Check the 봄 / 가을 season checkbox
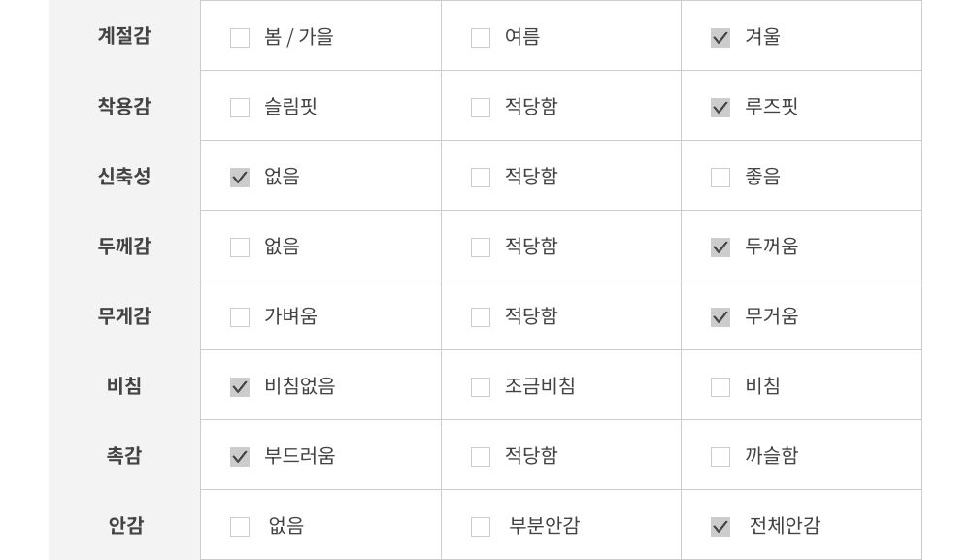Viewport: 971px width, 560px height. coord(240,38)
